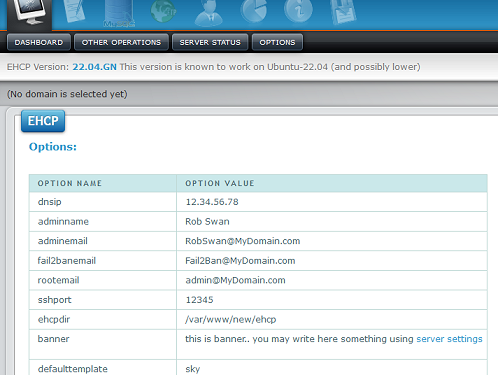The image size is (498, 375).
Task: Click the FTP globe icon
Action: click(x=163, y=11)
